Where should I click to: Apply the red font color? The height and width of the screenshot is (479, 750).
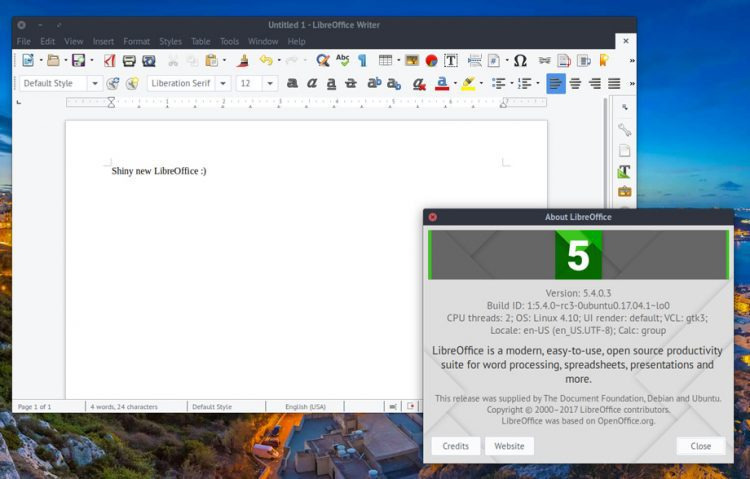pos(442,84)
